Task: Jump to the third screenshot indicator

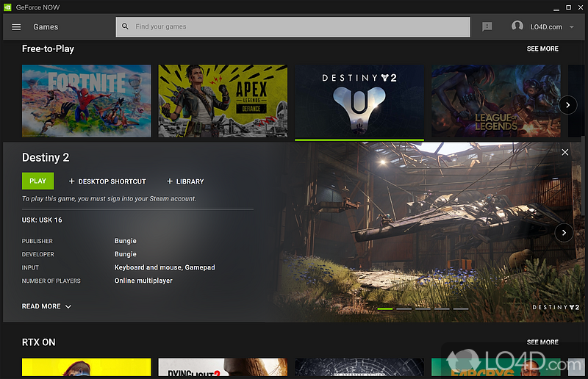Action: tap(423, 309)
